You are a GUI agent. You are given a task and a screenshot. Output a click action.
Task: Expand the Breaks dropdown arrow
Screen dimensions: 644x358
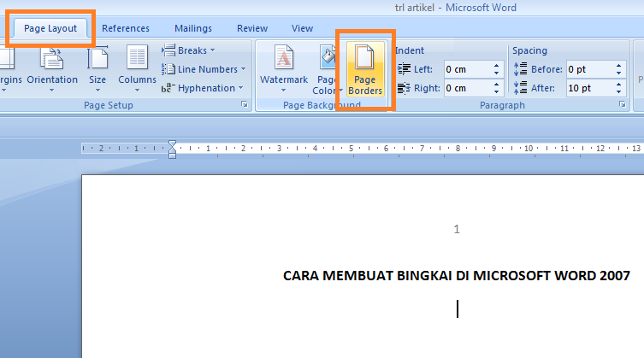point(212,50)
